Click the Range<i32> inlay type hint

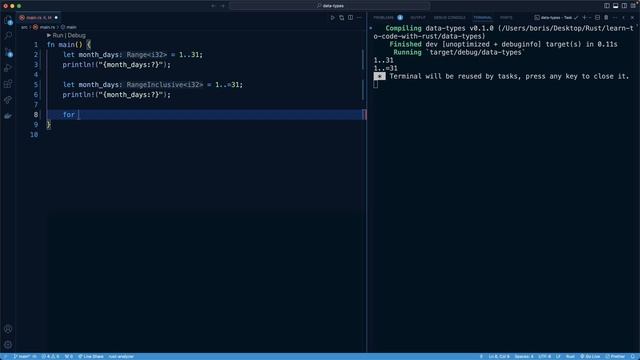147,55
